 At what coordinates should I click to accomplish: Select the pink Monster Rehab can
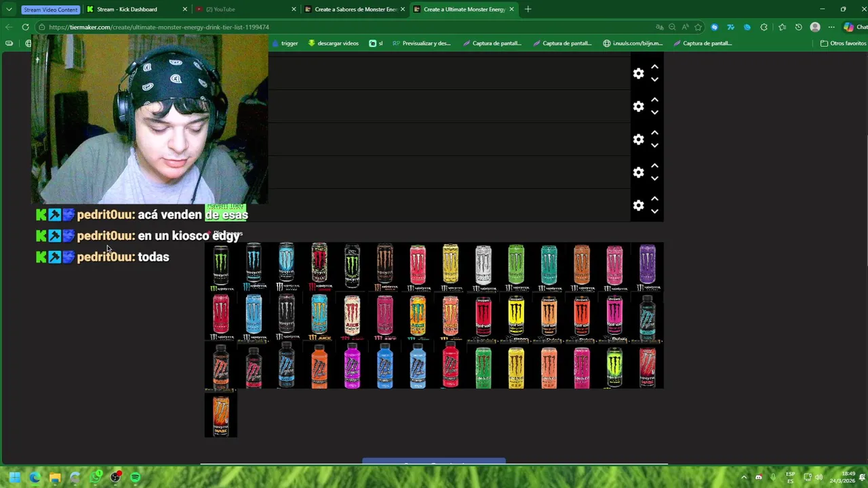614,317
